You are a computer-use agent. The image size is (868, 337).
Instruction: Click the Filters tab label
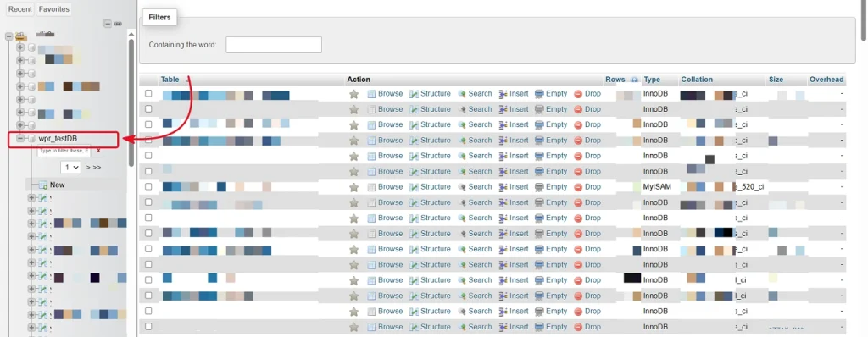click(159, 17)
